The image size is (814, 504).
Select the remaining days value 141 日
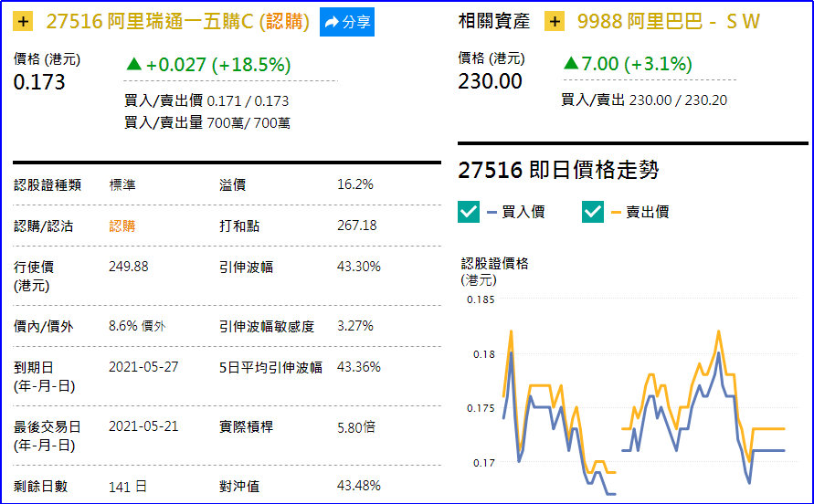(128, 487)
